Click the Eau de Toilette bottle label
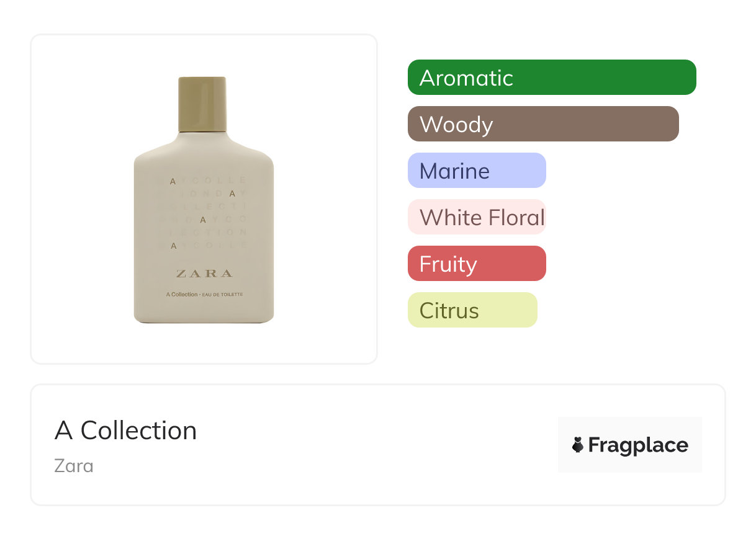The width and height of the screenshot is (756, 536). point(204,294)
